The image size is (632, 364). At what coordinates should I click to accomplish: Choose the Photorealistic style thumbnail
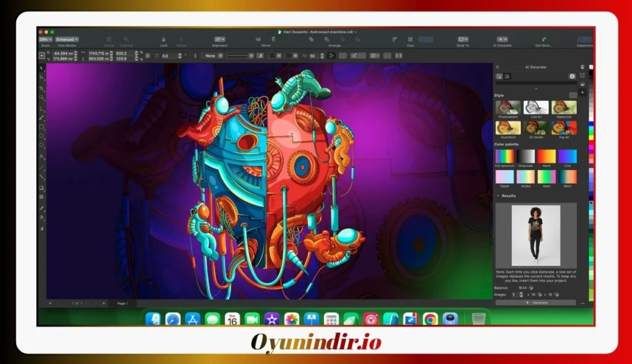pyautogui.click(x=508, y=107)
